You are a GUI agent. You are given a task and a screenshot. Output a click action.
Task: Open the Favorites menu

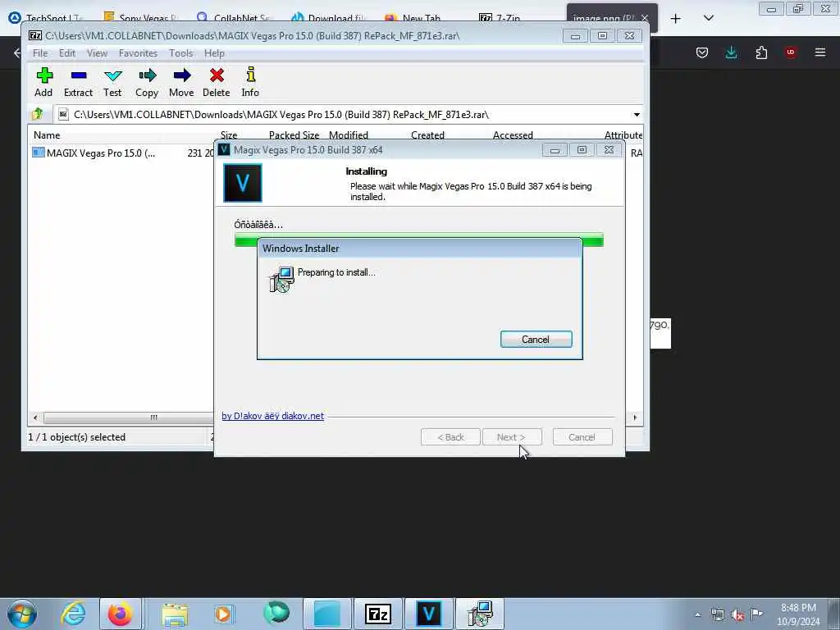pos(138,53)
